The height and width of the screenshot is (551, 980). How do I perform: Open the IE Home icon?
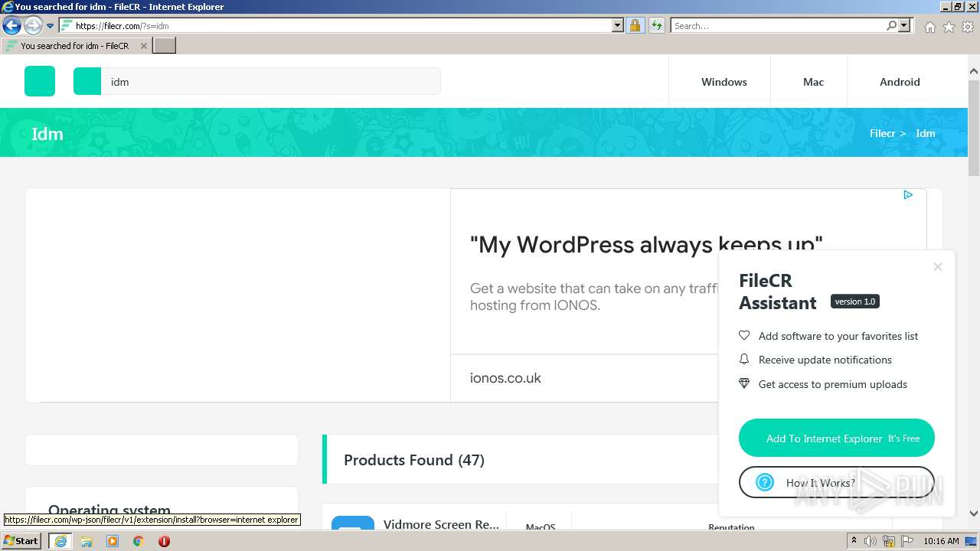pyautogui.click(x=929, y=27)
